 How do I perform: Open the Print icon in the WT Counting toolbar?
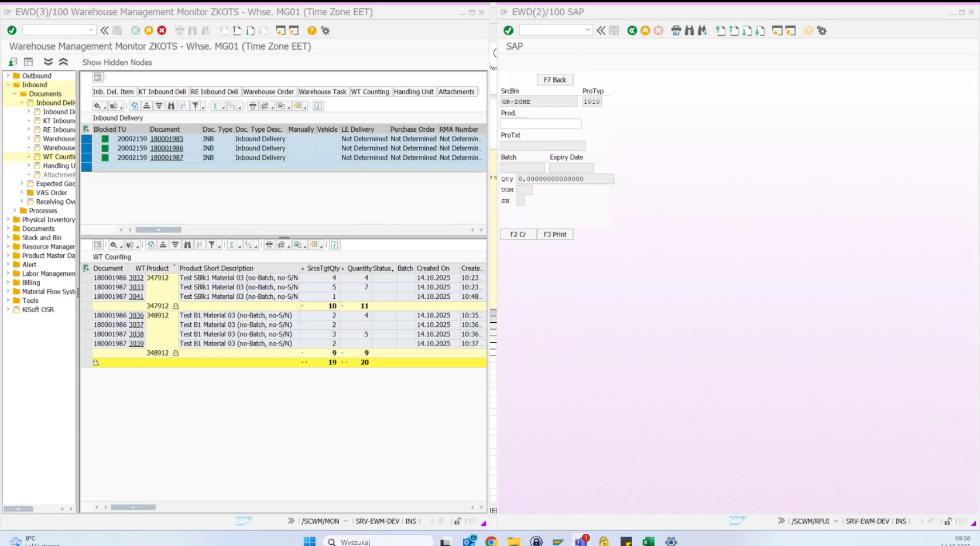270,245
